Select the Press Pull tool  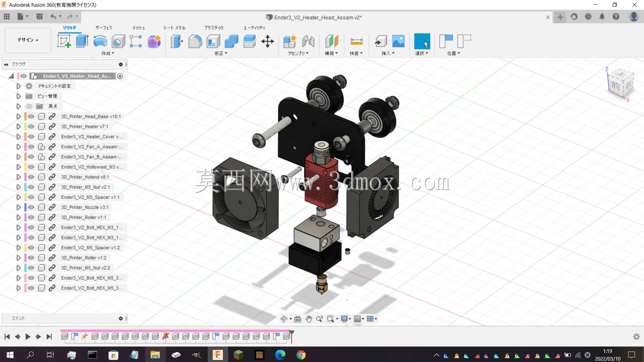coord(177,41)
